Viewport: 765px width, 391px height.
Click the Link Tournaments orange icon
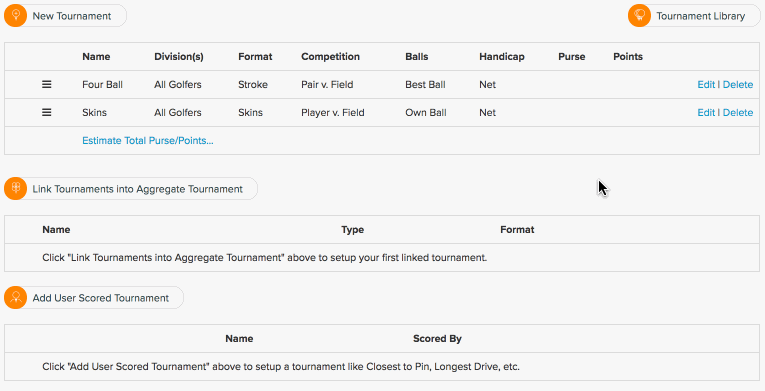pyautogui.click(x=16, y=188)
